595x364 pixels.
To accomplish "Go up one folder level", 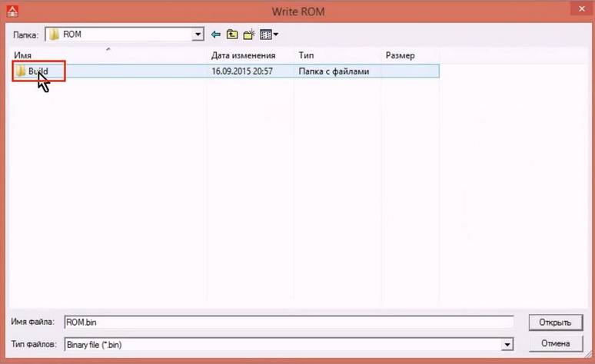I will tap(232, 35).
